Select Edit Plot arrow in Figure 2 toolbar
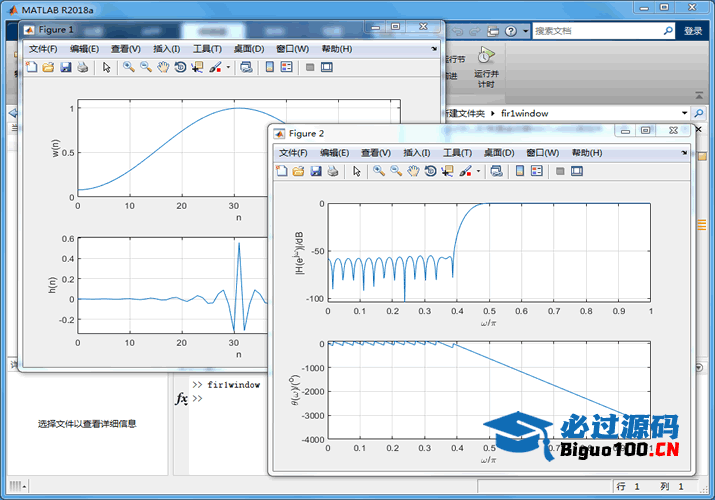 tap(357, 171)
